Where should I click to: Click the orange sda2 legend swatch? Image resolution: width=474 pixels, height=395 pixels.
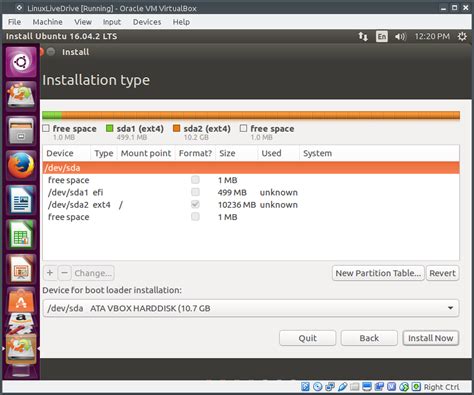tap(176, 128)
